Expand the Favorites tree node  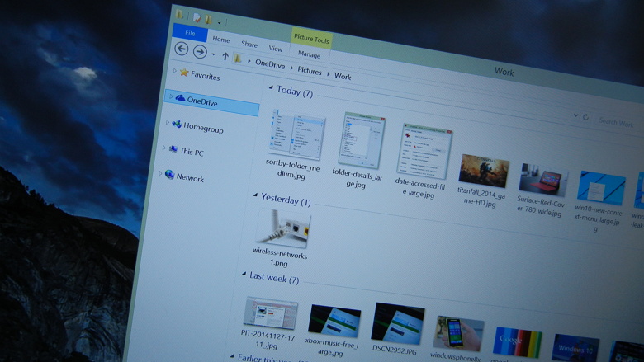(x=174, y=72)
